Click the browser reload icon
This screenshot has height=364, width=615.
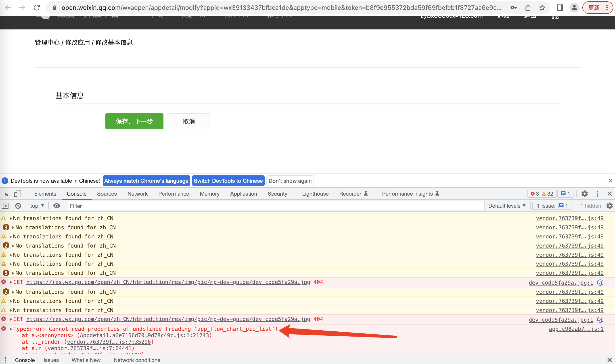(x=37, y=8)
